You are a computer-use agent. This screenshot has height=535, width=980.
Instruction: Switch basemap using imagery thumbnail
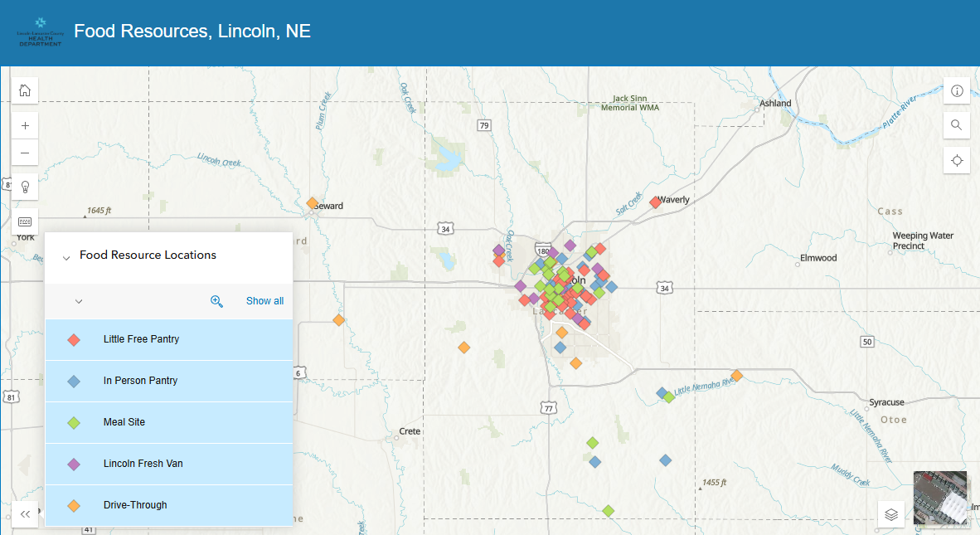(940, 498)
